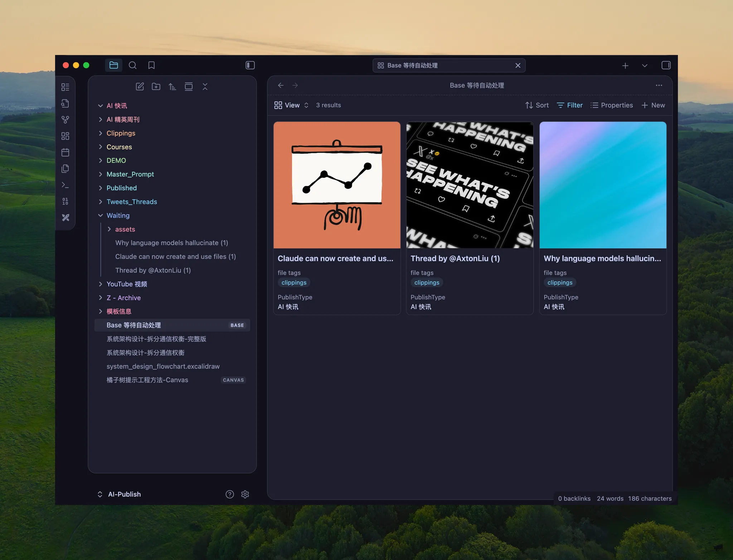Open the View switcher dropdown
Screen dimensions: 733x560
click(291, 105)
